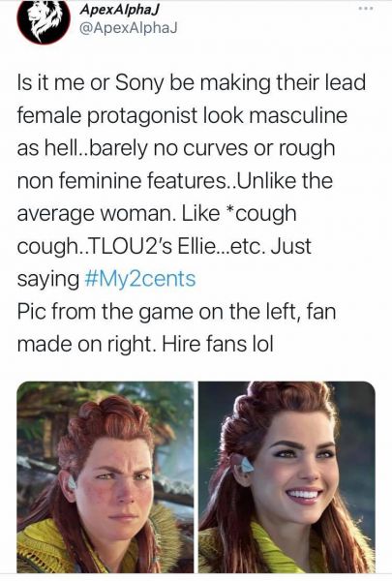Select the "Hire fans lol" text
The width and height of the screenshot is (392, 581).
(x=218, y=344)
